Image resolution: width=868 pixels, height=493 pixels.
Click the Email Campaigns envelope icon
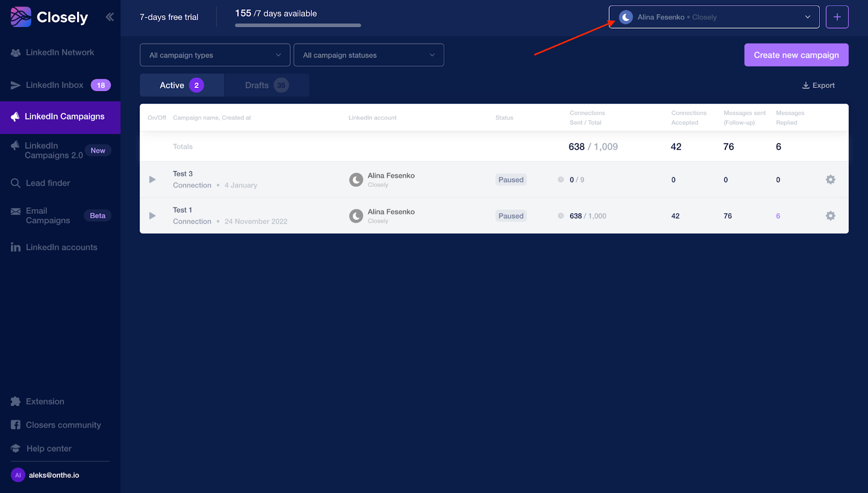point(16,211)
